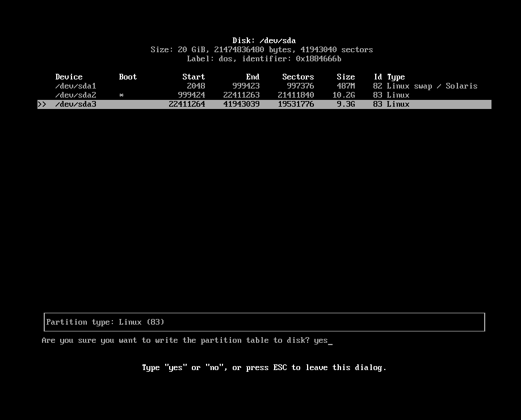The height and width of the screenshot is (420, 521).
Task: Click the End column header
Action: coord(252,77)
